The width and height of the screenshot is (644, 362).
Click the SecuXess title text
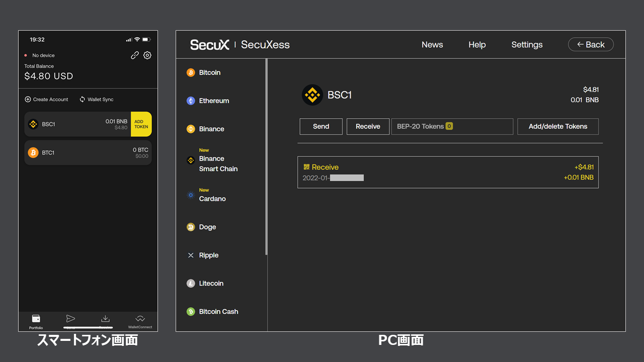(266, 45)
